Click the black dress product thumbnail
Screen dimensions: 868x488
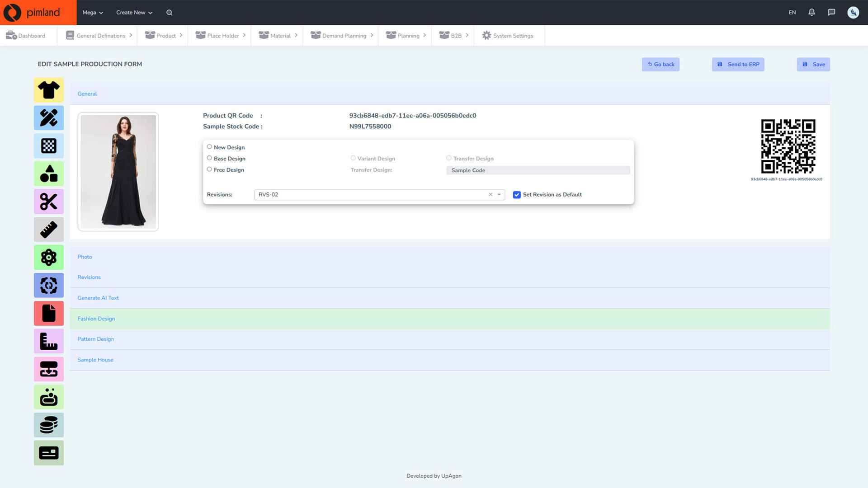pyautogui.click(x=118, y=172)
